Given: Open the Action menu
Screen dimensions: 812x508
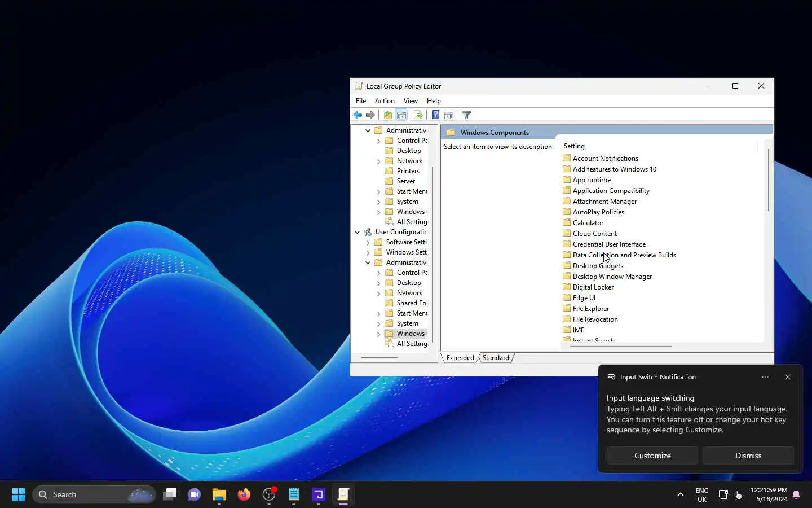Looking at the screenshot, I should point(385,101).
